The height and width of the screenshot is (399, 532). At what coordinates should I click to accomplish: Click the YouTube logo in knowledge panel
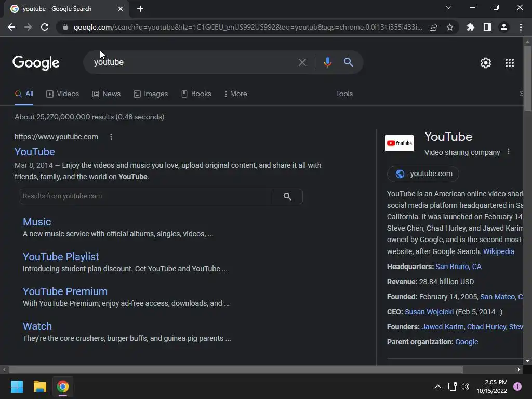tap(400, 143)
